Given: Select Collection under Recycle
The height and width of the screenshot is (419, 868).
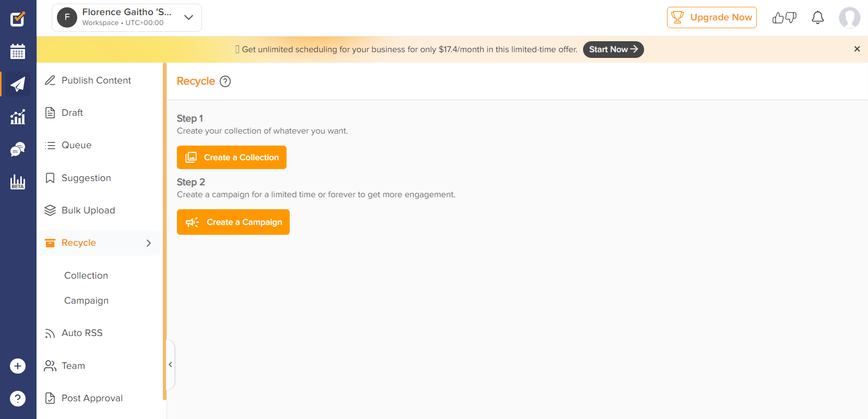Looking at the screenshot, I should (86, 276).
